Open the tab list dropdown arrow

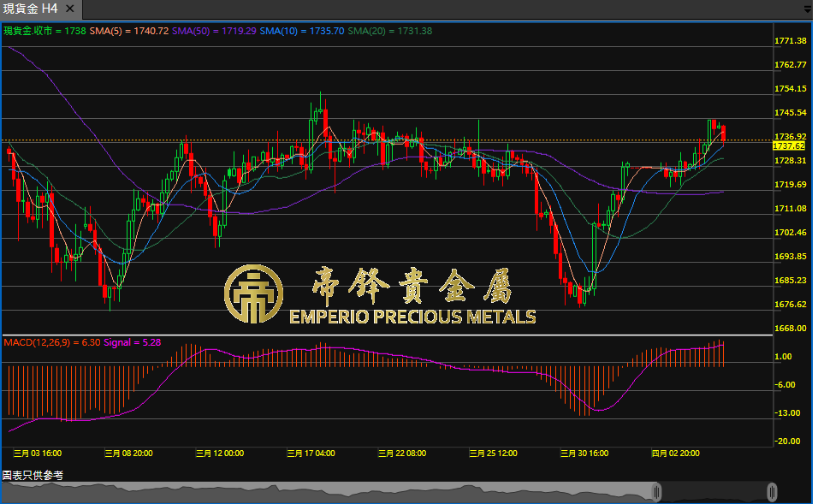808,9
